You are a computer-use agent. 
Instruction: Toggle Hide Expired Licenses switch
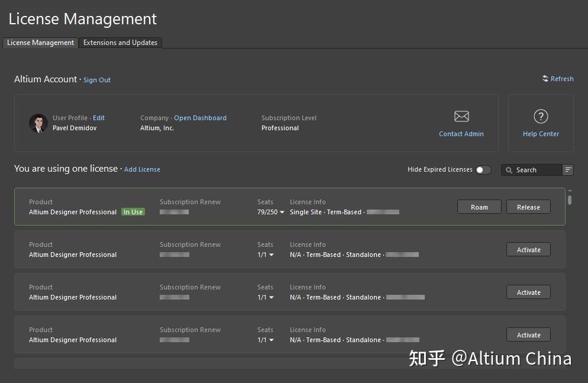point(483,170)
